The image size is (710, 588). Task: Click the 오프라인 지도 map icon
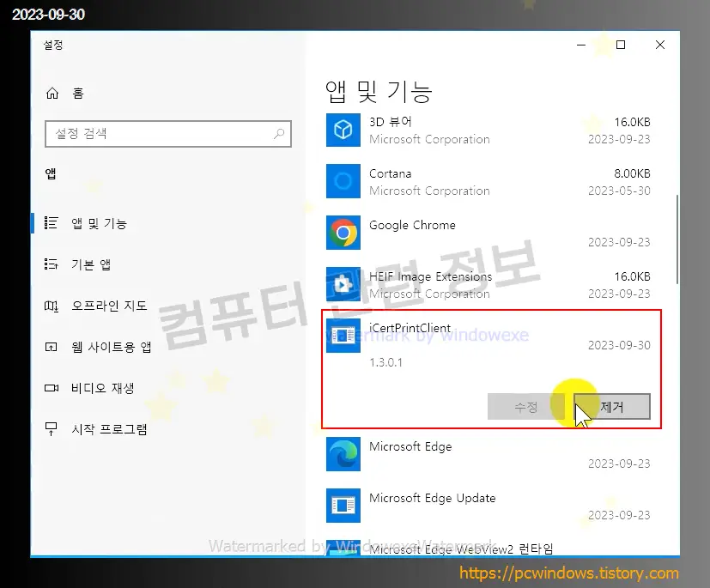[x=52, y=306]
